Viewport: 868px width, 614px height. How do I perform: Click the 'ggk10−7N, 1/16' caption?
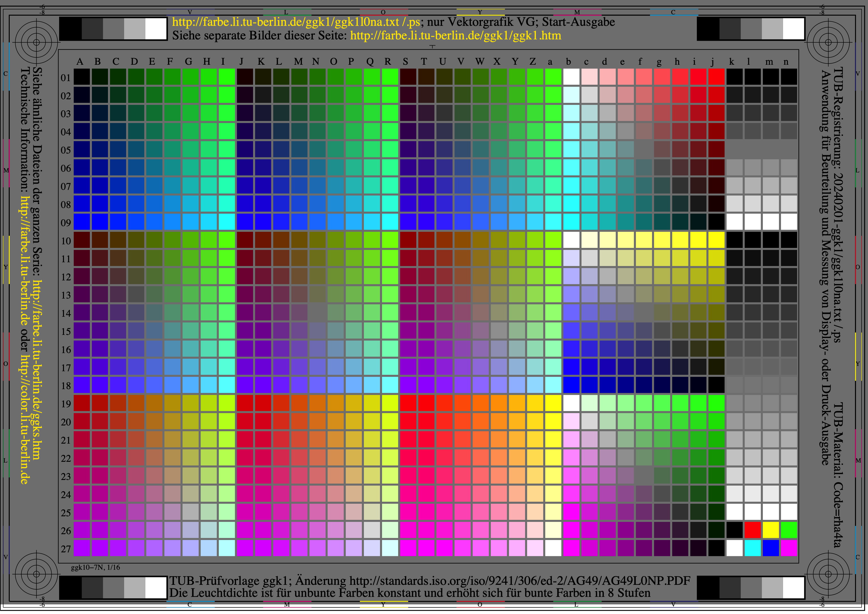[x=95, y=567]
